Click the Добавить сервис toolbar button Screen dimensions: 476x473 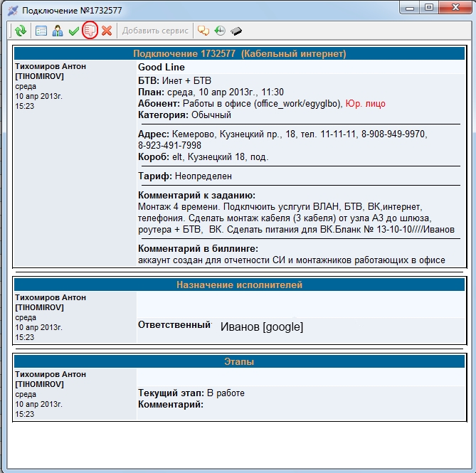click(155, 31)
